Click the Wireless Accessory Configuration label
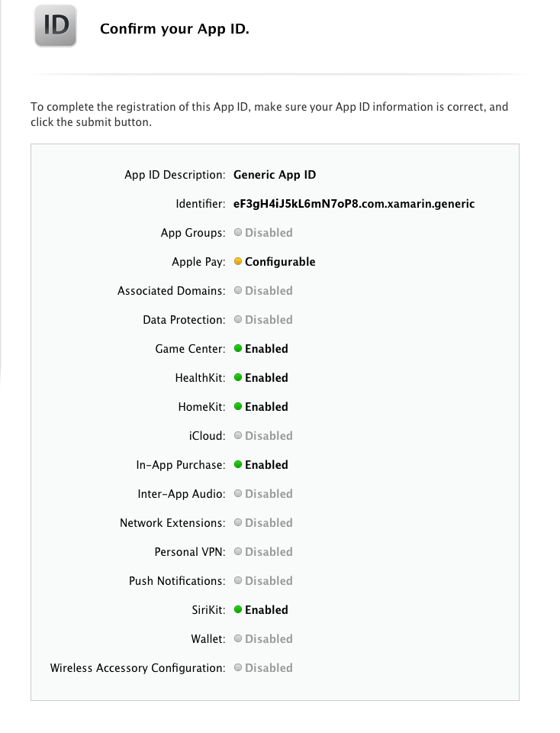 pyautogui.click(x=137, y=668)
